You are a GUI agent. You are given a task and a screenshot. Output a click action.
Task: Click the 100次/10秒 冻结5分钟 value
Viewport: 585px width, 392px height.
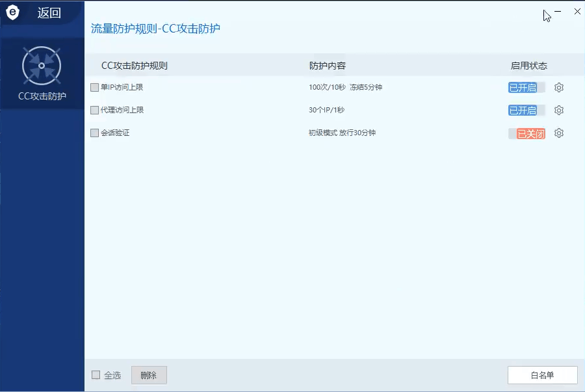[346, 87]
